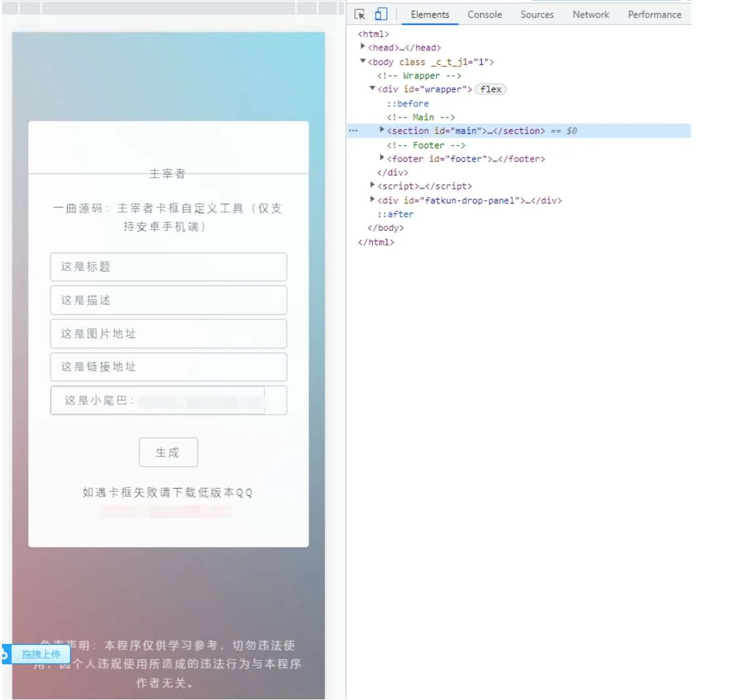Collapse the body element node
Viewport: 733px width, 700px height.
[x=363, y=62]
